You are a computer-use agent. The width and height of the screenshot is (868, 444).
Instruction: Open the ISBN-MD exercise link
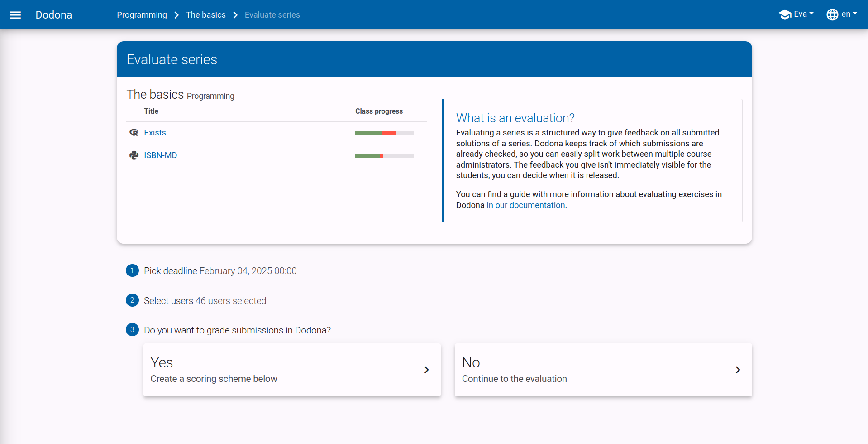click(160, 155)
